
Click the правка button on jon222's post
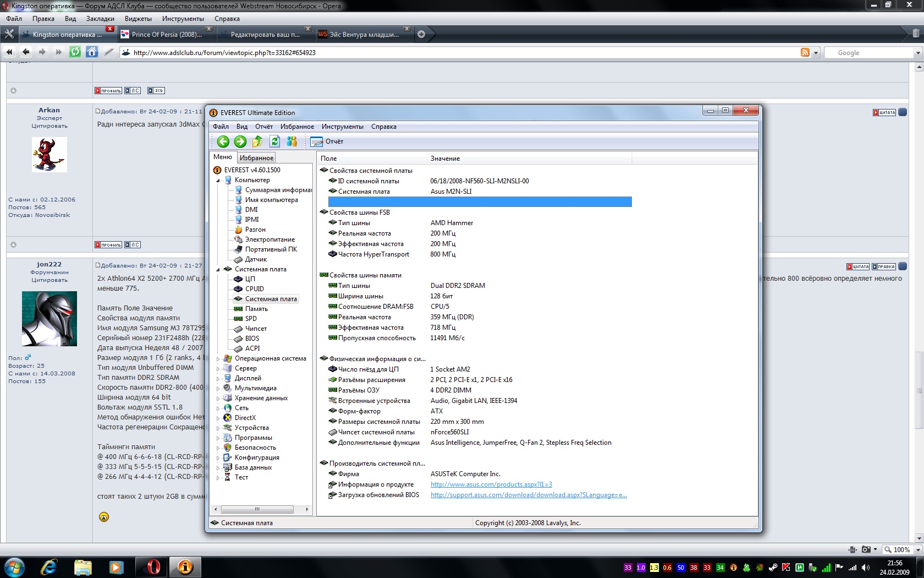coord(884,267)
